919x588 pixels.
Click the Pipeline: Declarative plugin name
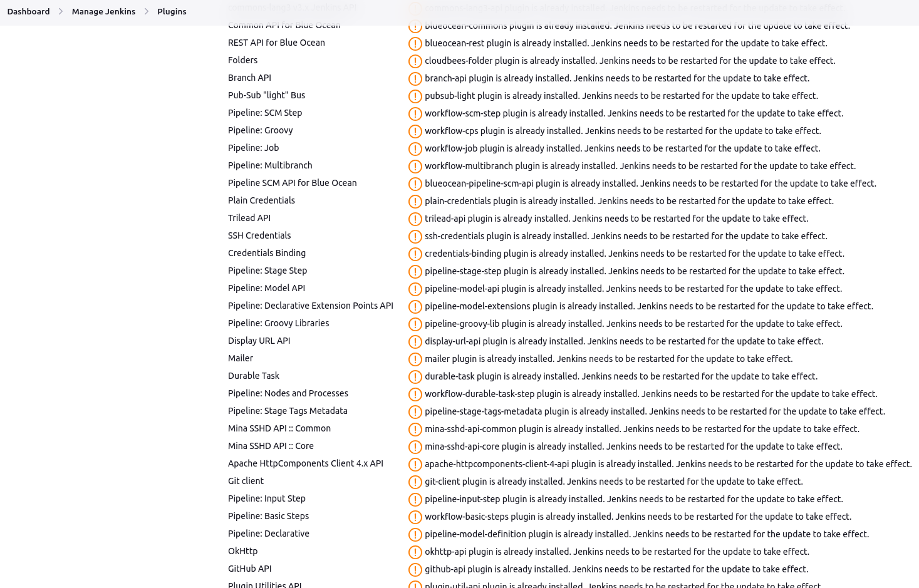[268, 534]
